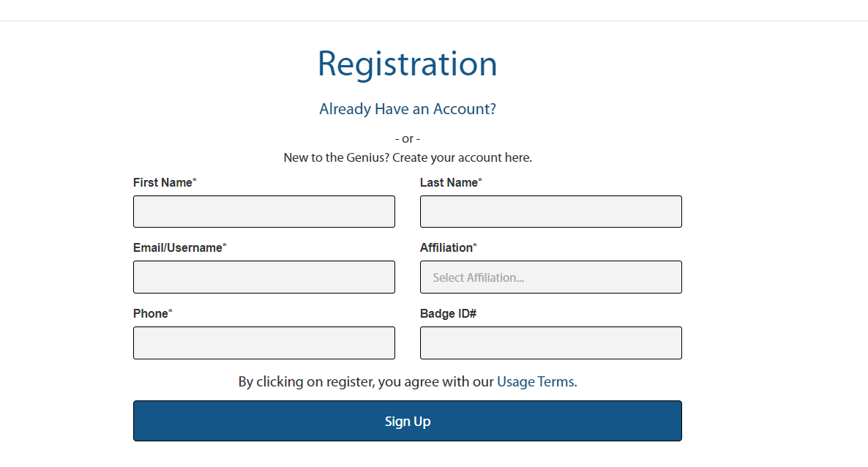868x467 pixels.
Task: Click the required asterisk beside Last Name
Action: point(480,182)
